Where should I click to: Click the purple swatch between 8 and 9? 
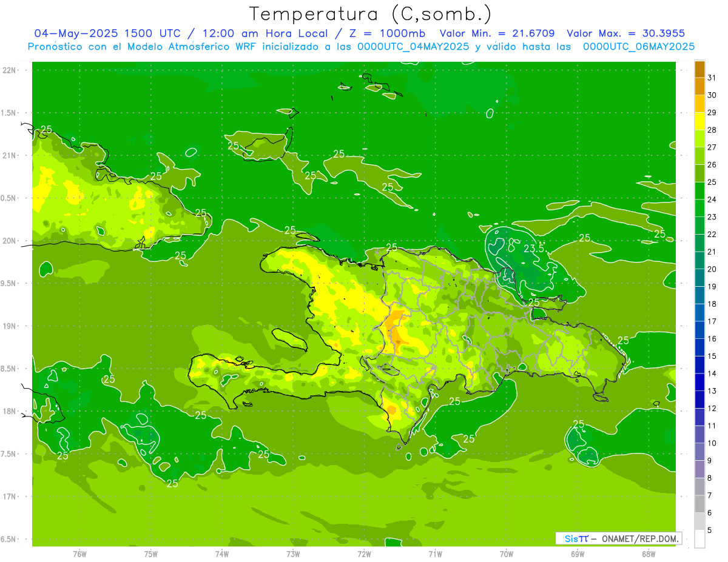(x=699, y=469)
